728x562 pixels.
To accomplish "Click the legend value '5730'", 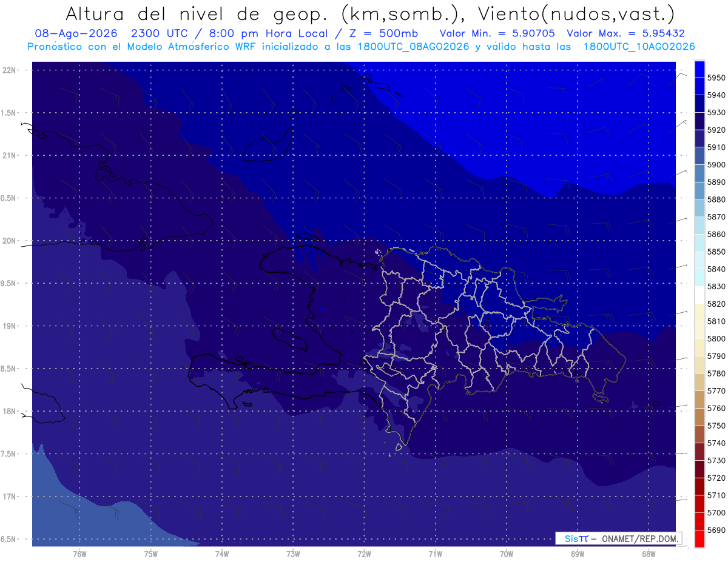I will click(x=717, y=460).
